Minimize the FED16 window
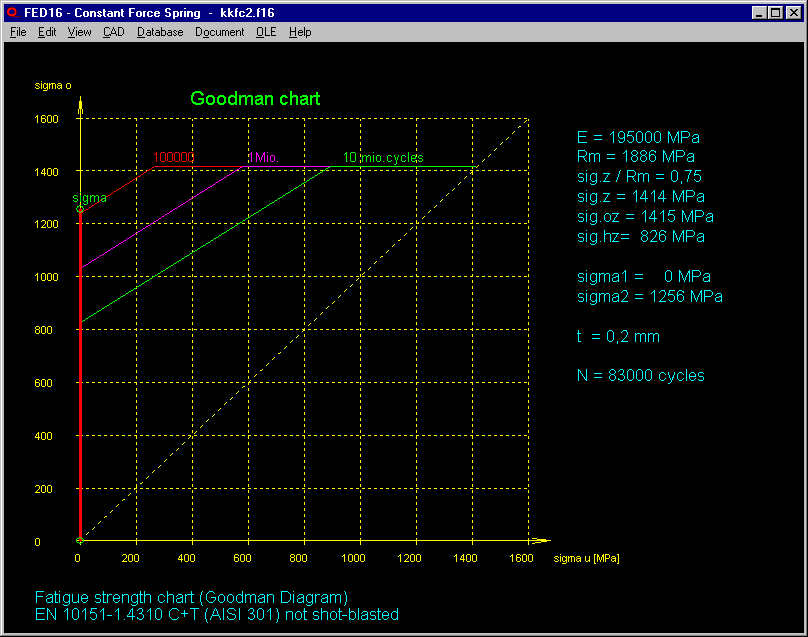Image resolution: width=808 pixels, height=637 pixels. [760, 12]
